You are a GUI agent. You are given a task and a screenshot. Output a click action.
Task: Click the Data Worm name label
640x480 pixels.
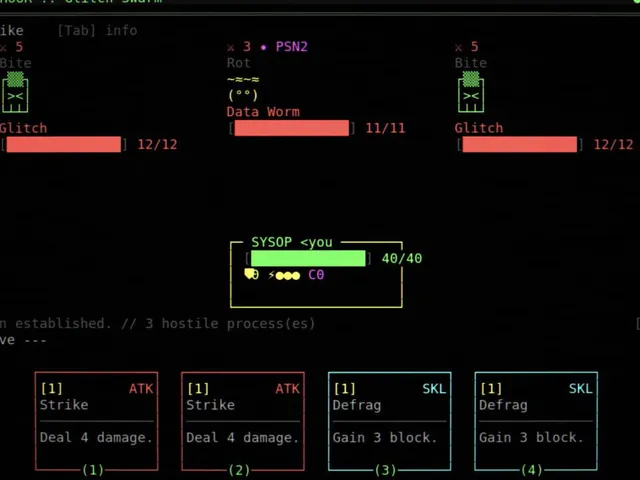[x=263, y=111]
